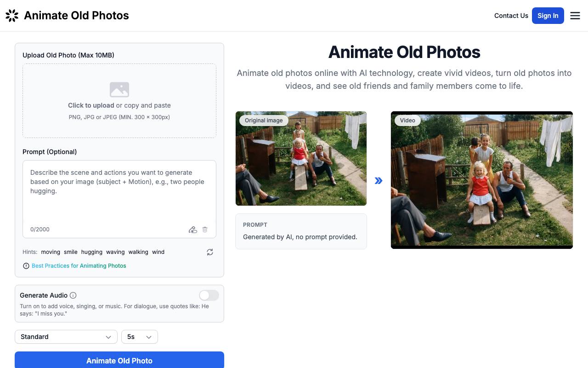Play the Video preview thumbnail
The image size is (588, 368).
482,180
